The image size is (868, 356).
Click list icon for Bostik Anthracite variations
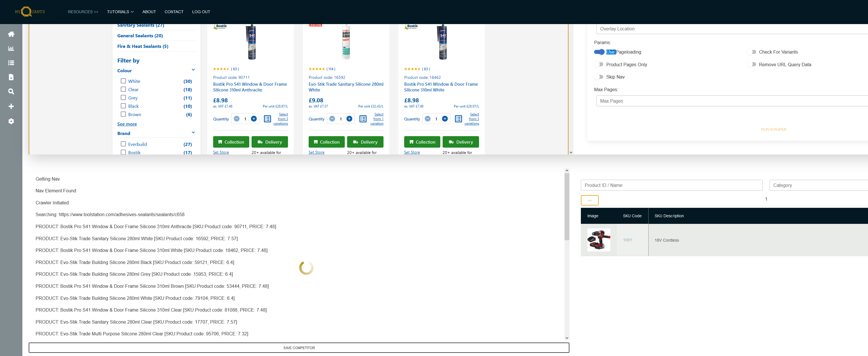pyautogui.click(x=268, y=119)
